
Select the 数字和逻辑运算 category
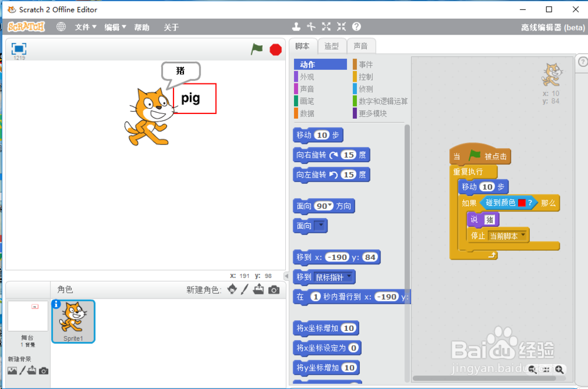pos(380,101)
